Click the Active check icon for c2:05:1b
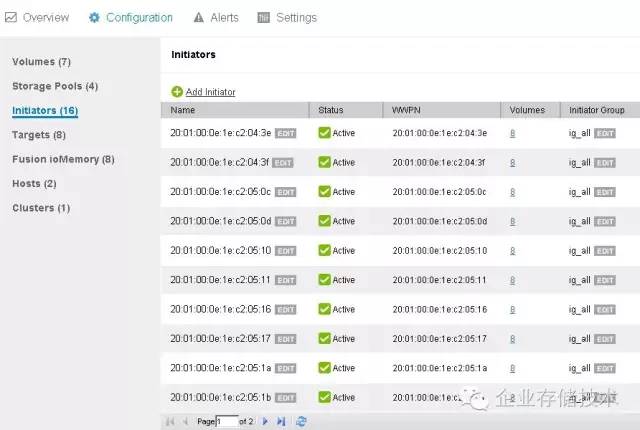The height and width of the screenshot is (430, 640). pyautogui.click(x=324, y=397)
